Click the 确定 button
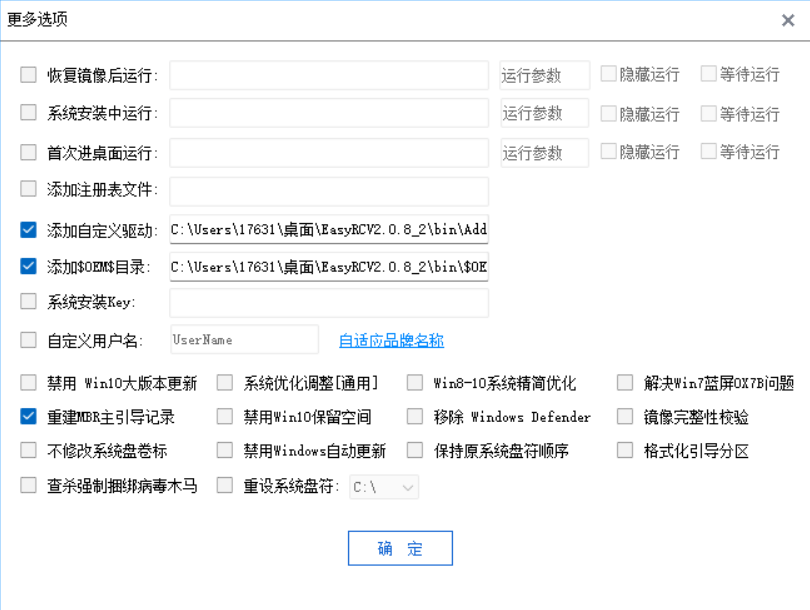Viewport: 810px width, 610px height. pyautogui.click(x=400, y=549)
